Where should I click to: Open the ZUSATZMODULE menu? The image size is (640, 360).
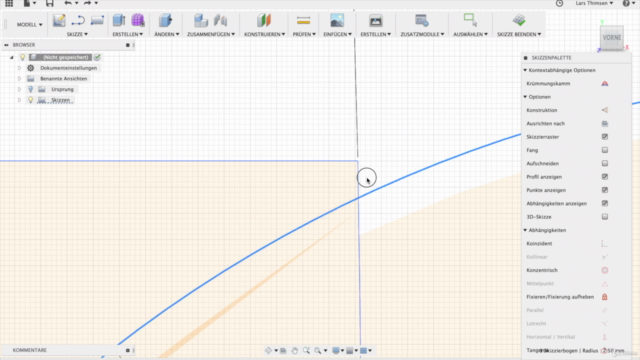point(422,34)
